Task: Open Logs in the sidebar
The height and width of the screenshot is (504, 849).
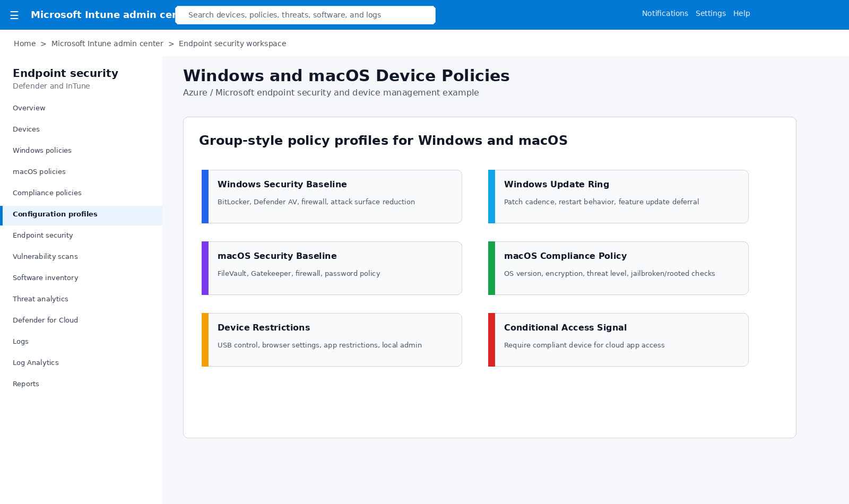Action: click(81, 342)
